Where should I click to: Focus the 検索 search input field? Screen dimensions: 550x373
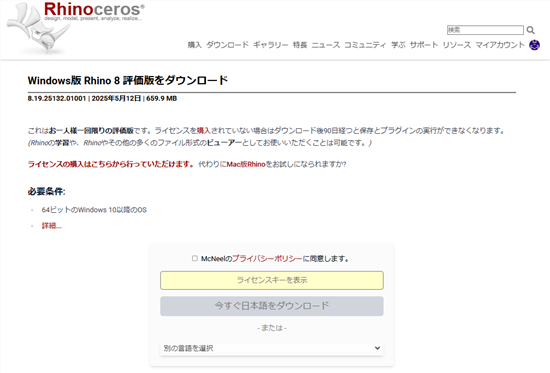pyautogui.click(x=485, y=30)
